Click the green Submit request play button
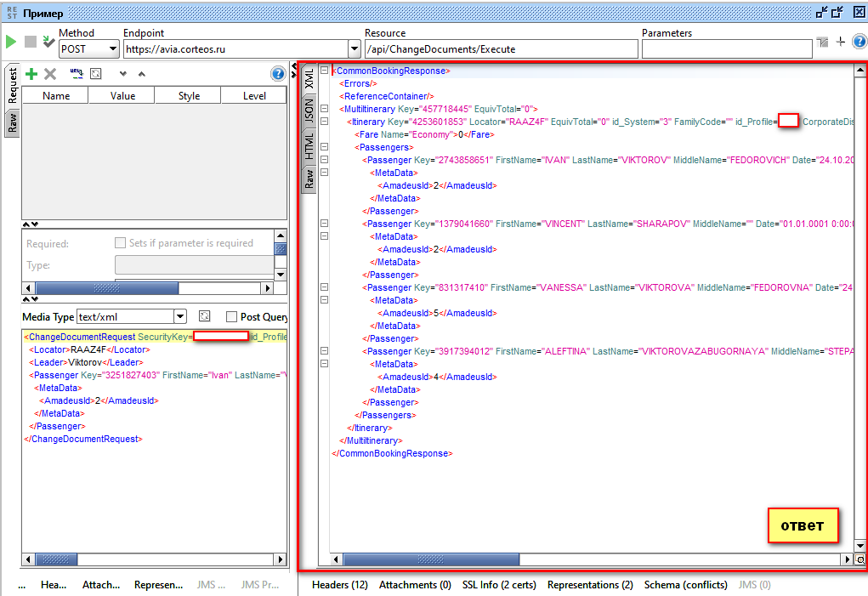 [11, 42]
